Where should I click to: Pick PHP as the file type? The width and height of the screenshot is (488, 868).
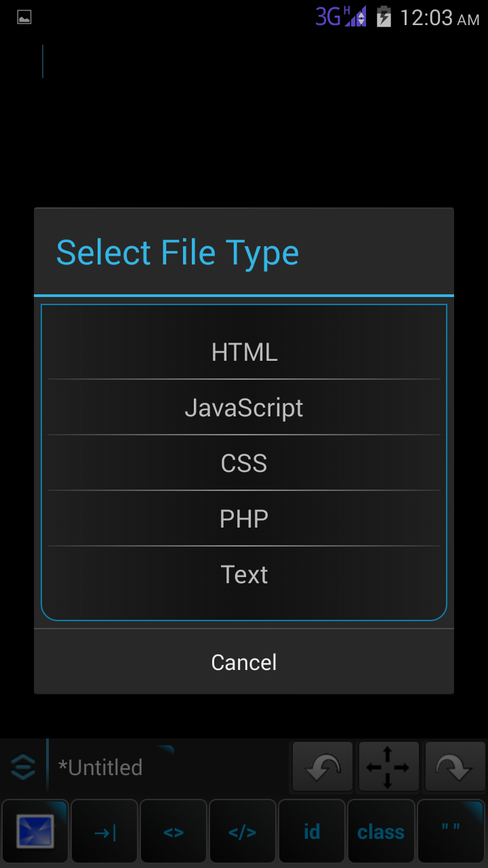(x=244, y=519)
